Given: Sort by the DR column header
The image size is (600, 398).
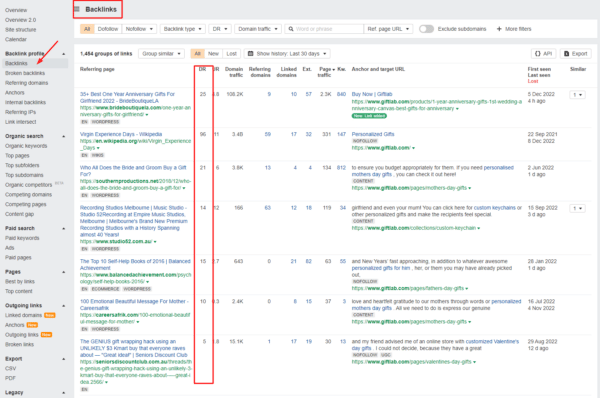Looking at the screenshot, I should 202,69.
